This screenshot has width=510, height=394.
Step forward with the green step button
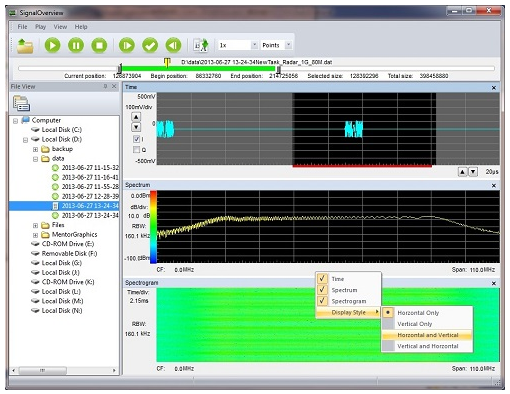(127, 45)
